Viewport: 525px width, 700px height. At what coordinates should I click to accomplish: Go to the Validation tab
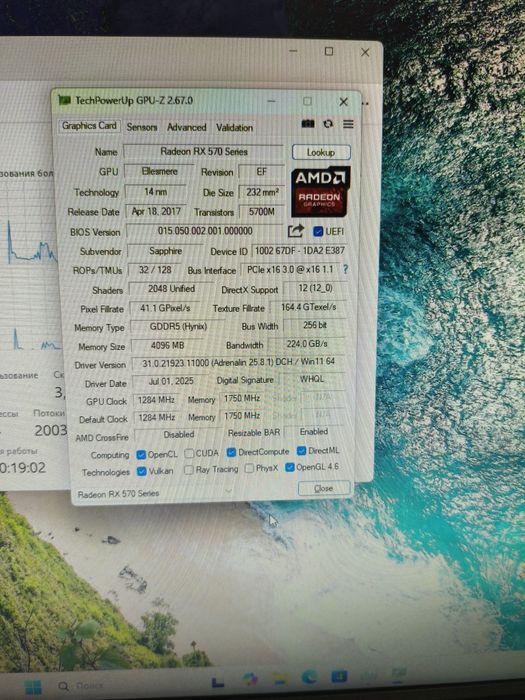pos(234,128)
